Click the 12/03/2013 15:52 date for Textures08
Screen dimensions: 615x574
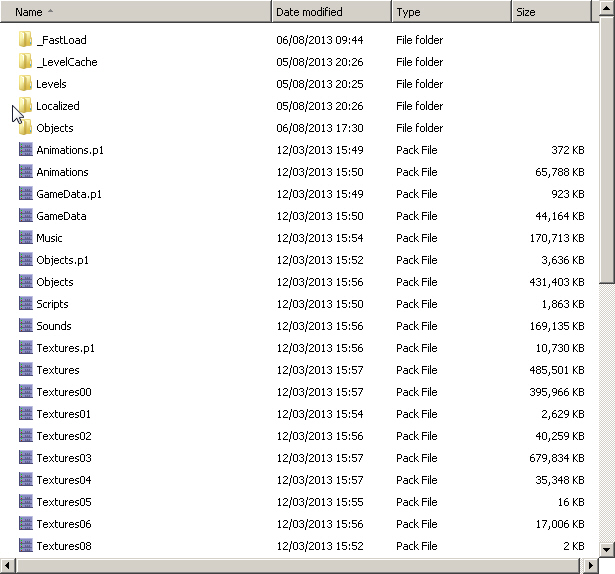(320, 545)
